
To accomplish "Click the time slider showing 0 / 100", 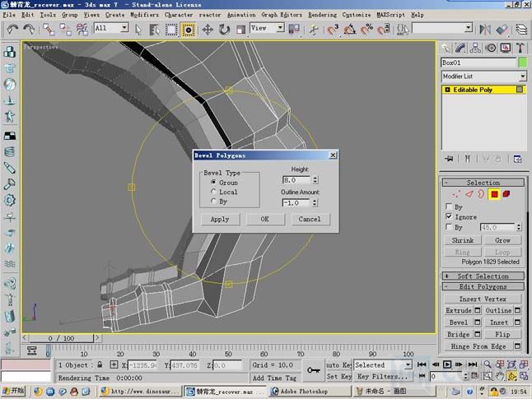I will pos(61,338).
